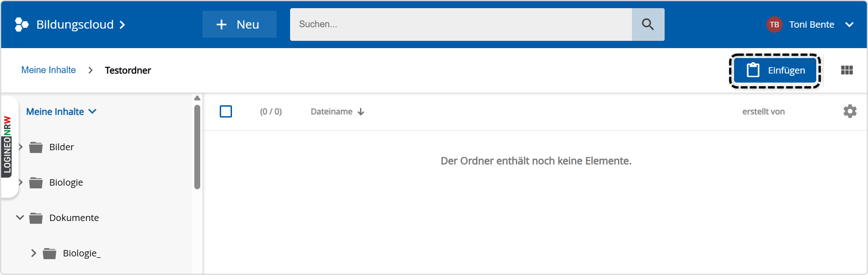Open the Bildungscloud chevron menu
The width and height of the screenshot is (868, 275).
tap(122, 25)
